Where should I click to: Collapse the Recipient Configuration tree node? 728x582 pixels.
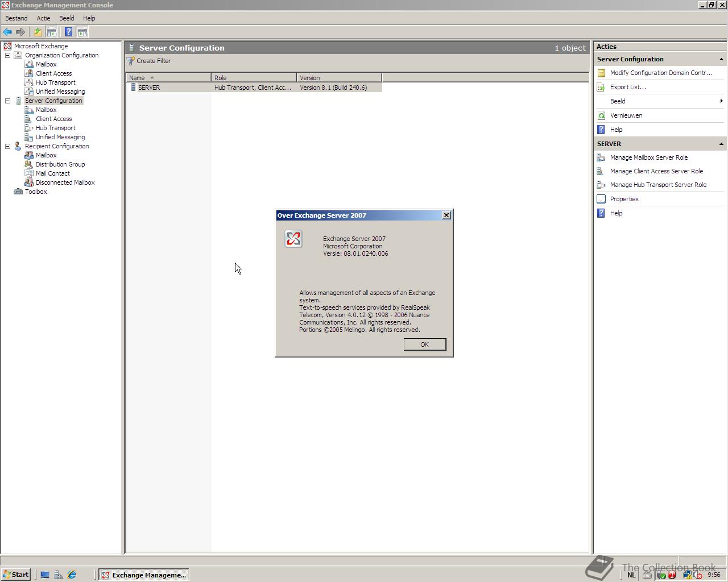(8, 146)
